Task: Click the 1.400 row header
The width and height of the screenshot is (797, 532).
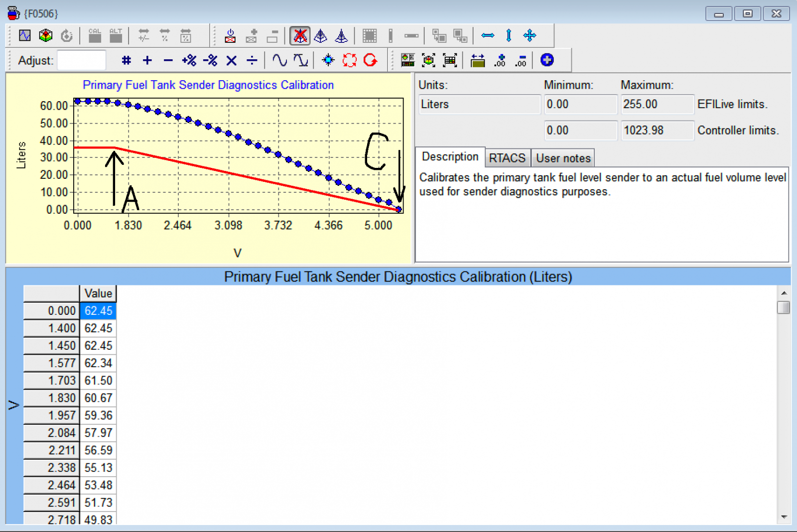Action: 52,328
